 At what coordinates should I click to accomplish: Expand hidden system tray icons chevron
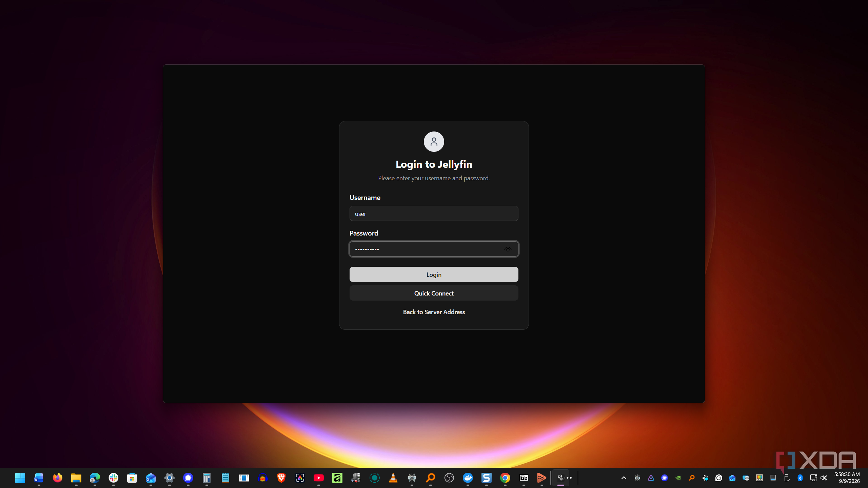point(624,478)
